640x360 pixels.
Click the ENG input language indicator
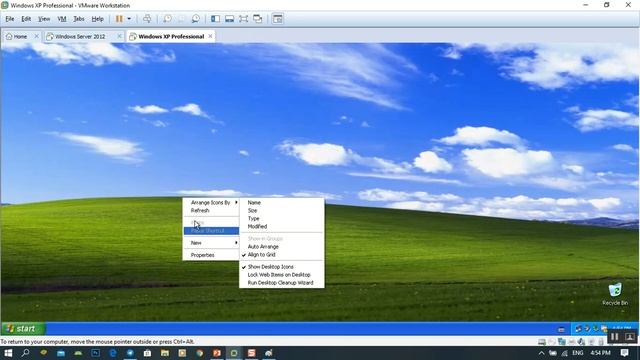click(578, 353)
